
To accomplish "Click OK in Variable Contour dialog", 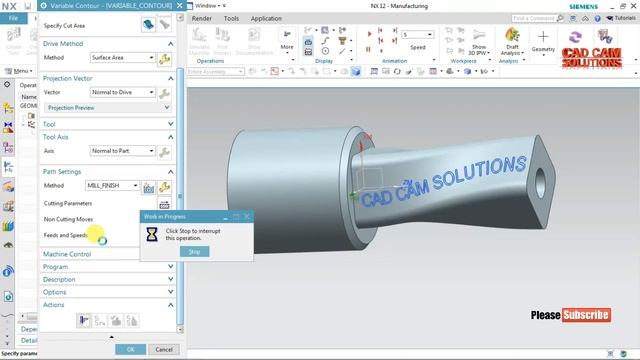I will coord(130,349).
